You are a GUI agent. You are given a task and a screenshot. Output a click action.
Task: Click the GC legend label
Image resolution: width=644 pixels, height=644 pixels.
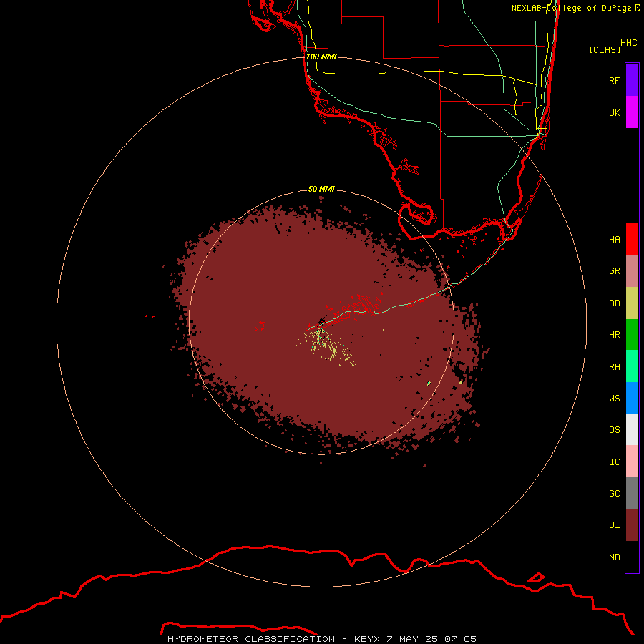[x=614, y=494]
